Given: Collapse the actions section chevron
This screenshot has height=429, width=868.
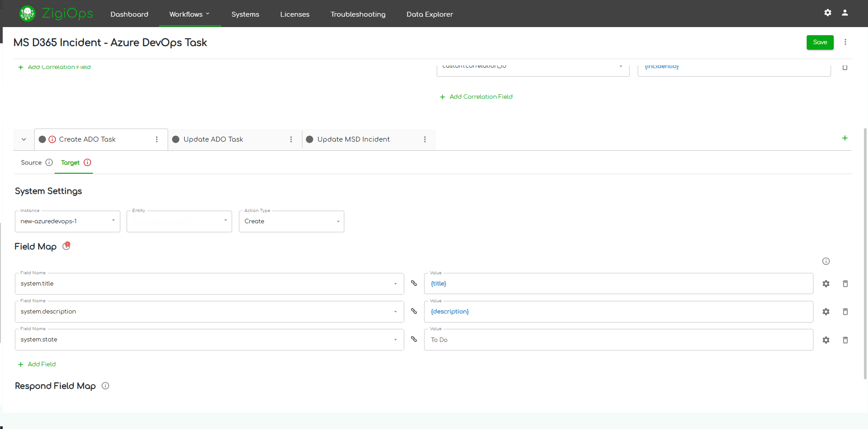Looking at the screenshot, I should point(24,139).
